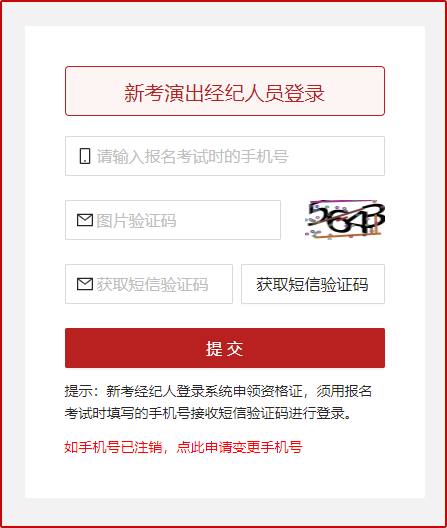Focus the 请输入报名考试时的手机号 input
447x528 pixels.
[x=225, y=156]
